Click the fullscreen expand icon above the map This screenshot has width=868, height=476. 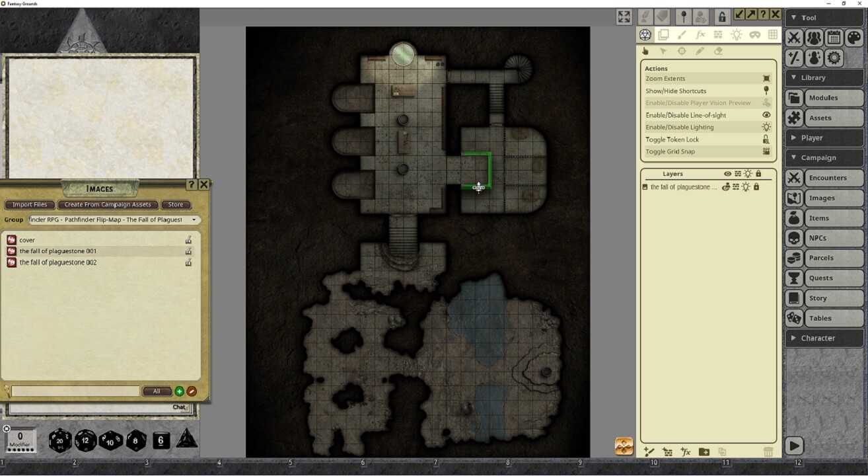(624, 17)
